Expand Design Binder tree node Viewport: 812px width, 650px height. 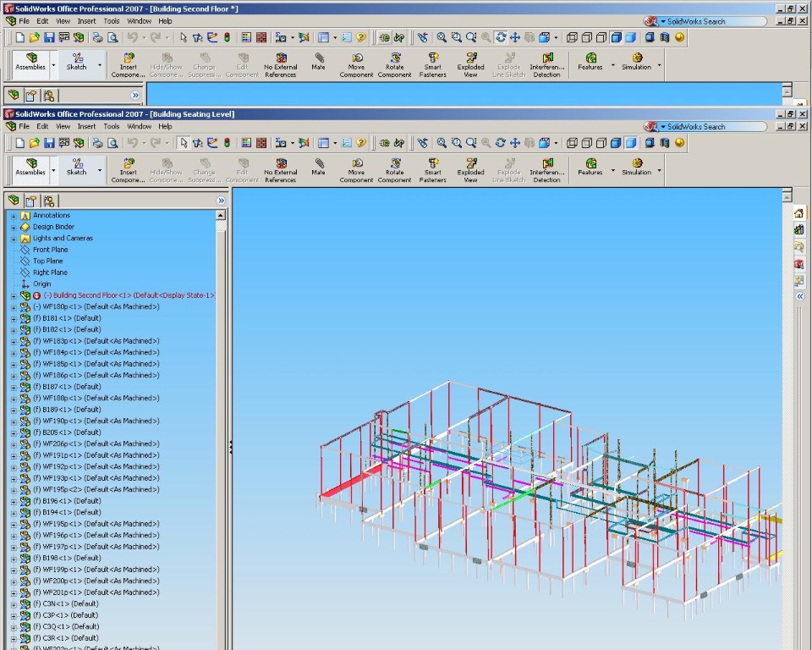(14, 227)
